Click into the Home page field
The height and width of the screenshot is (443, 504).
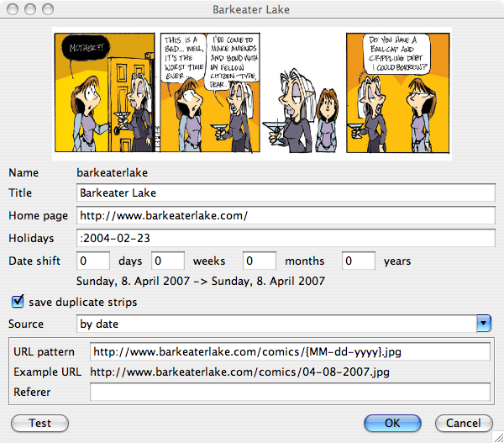pyautogui.click(x=286, y=215)
